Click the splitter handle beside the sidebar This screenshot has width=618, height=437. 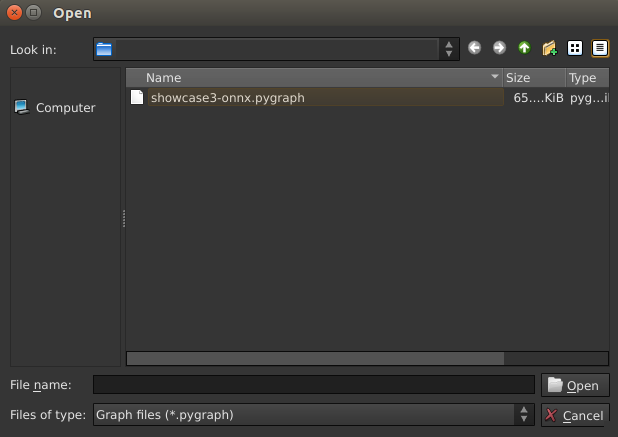tap(123, 217)
